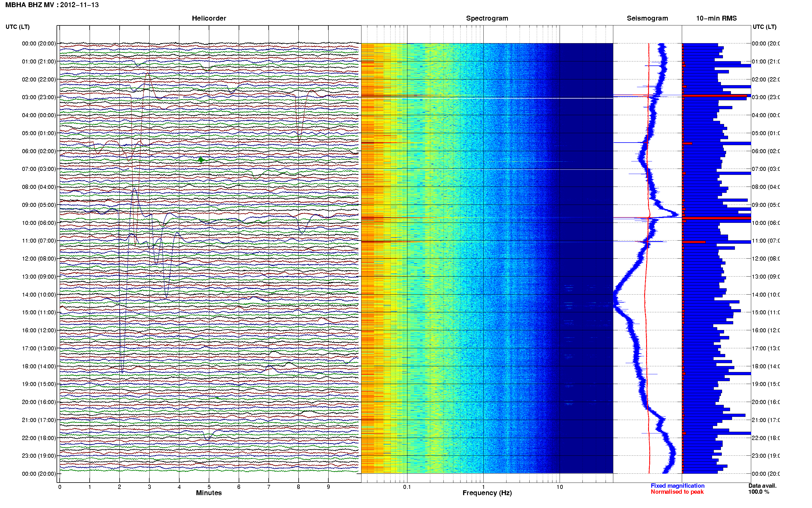Click the 0.1 tick label on the Frequency axis

click(407, 487)
